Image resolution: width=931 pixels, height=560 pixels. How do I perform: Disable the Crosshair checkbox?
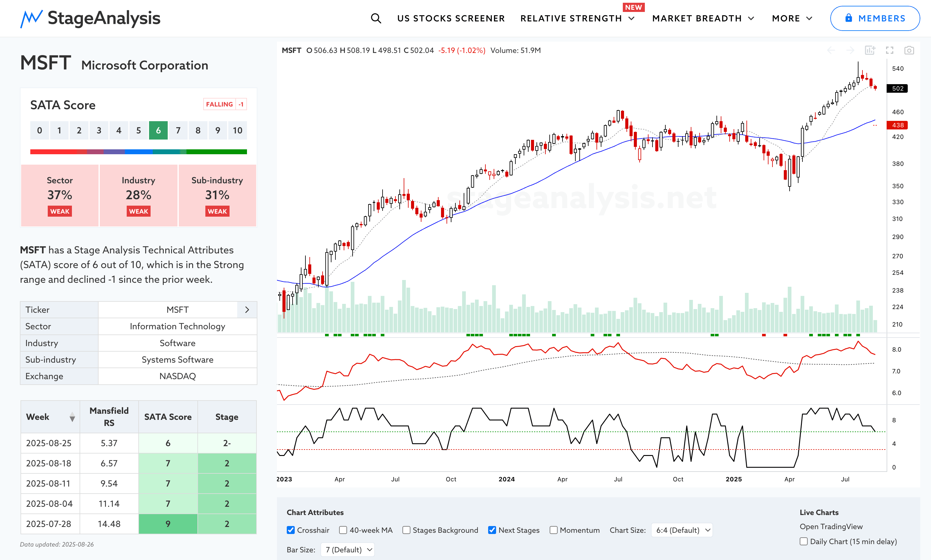(x=290, y=530)
